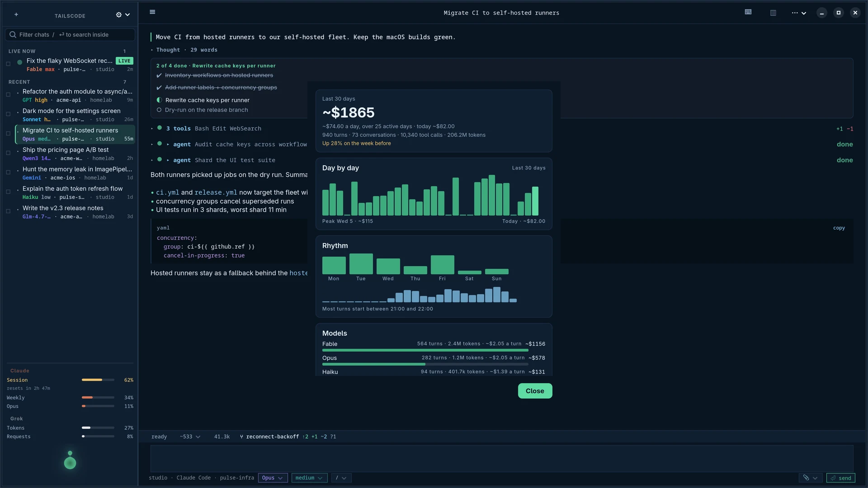Click the checkmark on Inventory workflows task
Viewport: 868px width, 488px height.
(x=159, y=75)
